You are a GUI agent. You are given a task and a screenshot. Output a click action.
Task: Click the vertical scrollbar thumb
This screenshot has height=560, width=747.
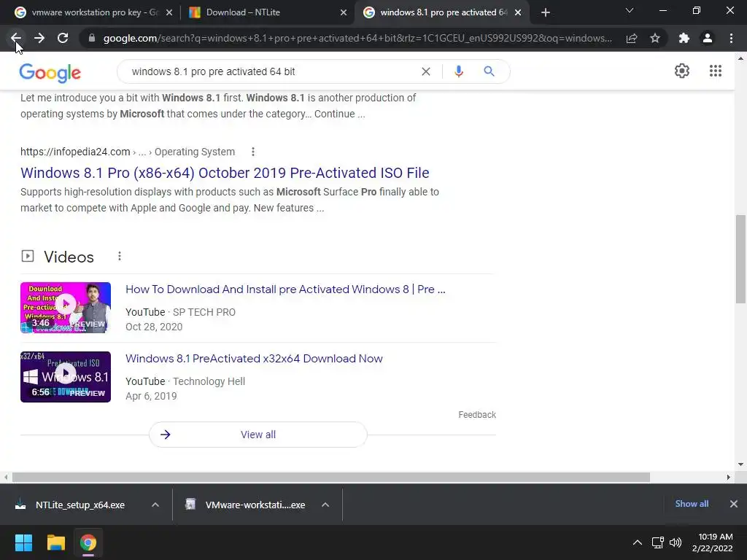(x=740, y=259)
